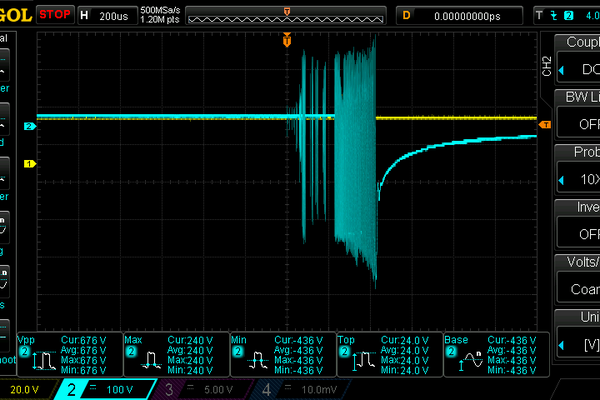Click the arrow beside the 10X probe value
This screenshot has width=600, height=400.
561,180
